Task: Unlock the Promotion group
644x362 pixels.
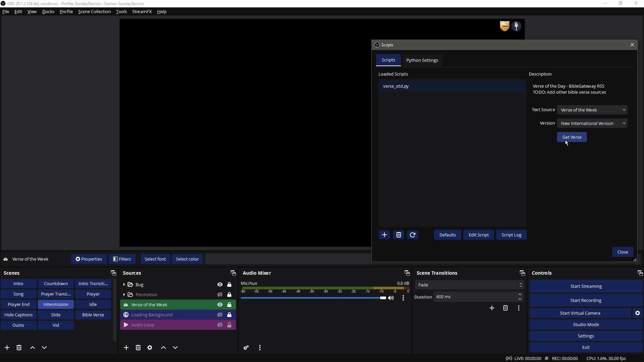Action: coord(229,295)
